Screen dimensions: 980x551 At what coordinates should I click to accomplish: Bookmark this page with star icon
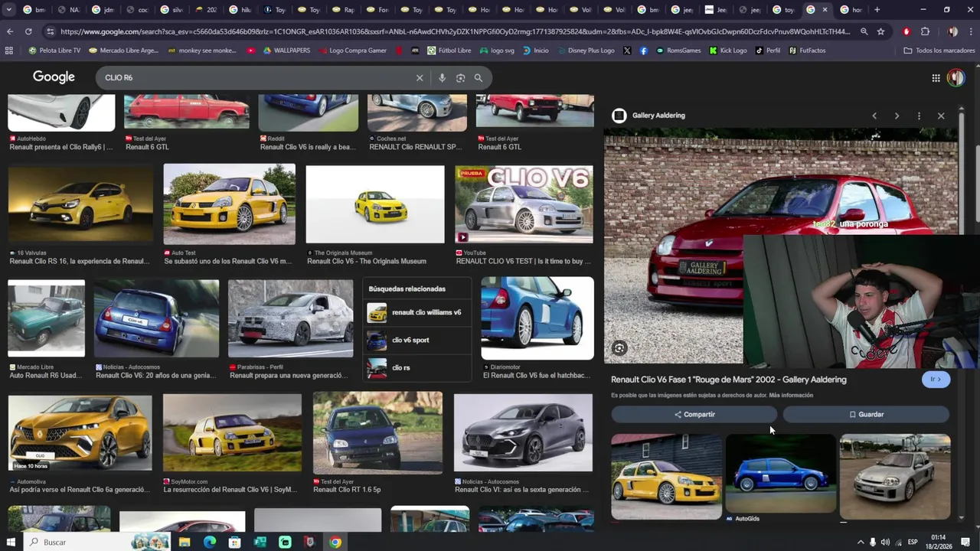(881, 31)
